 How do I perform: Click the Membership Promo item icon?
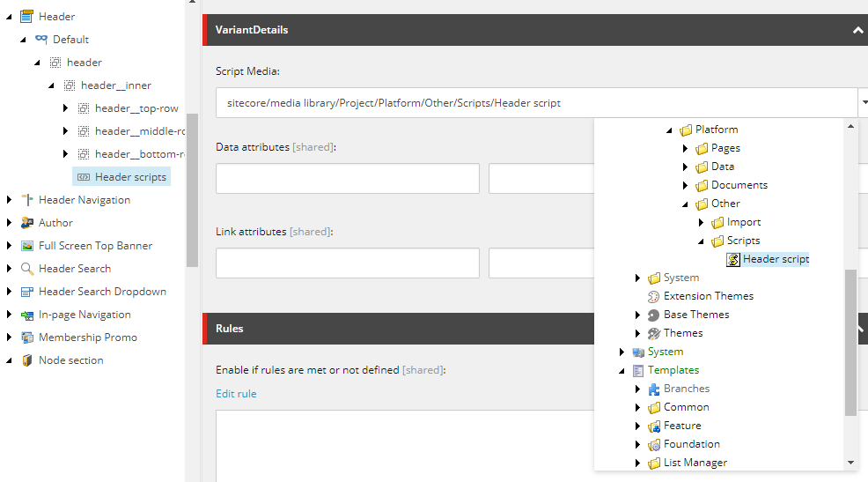coord(26,337)
